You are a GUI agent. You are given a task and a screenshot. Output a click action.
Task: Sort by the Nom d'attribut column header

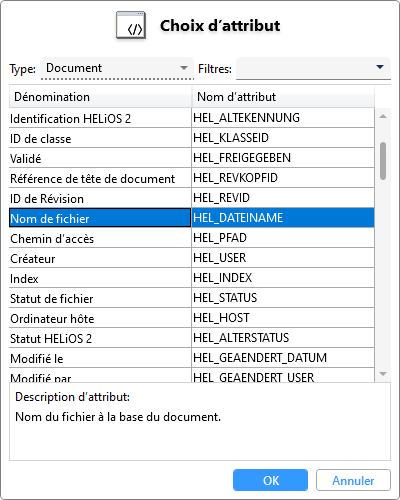[283, 97]
